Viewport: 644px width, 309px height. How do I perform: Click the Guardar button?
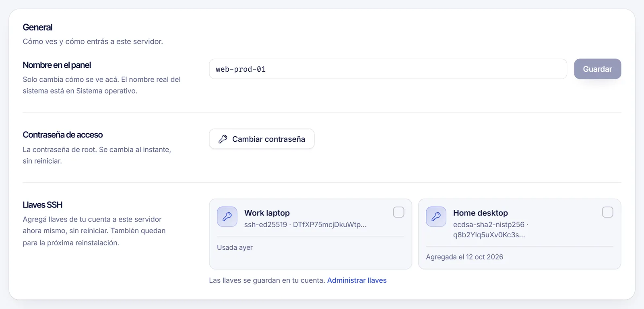597,69
